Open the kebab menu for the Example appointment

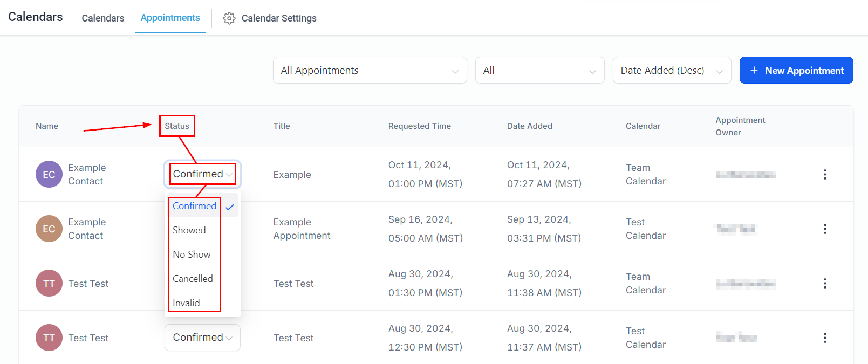coord(825,174)
